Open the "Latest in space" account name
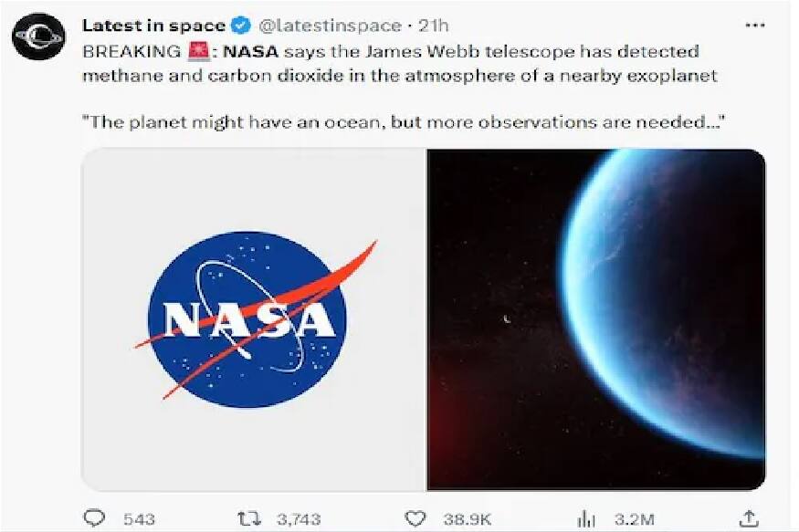 point(153,26)
